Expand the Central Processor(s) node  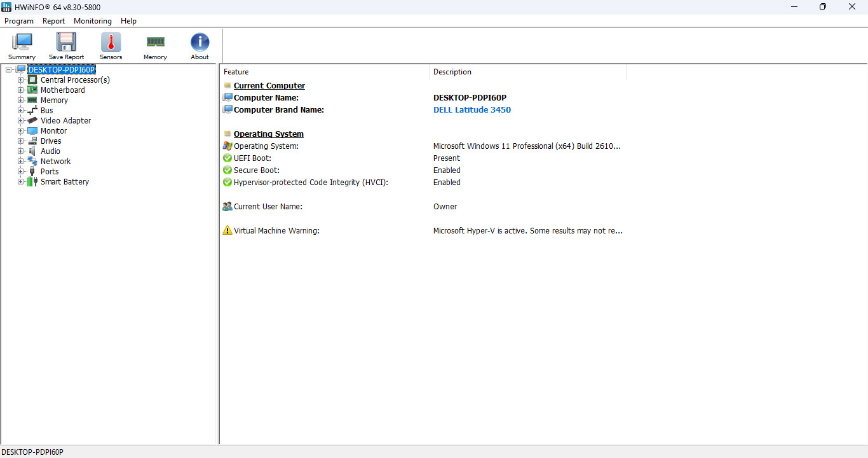[x=21, y=80]
